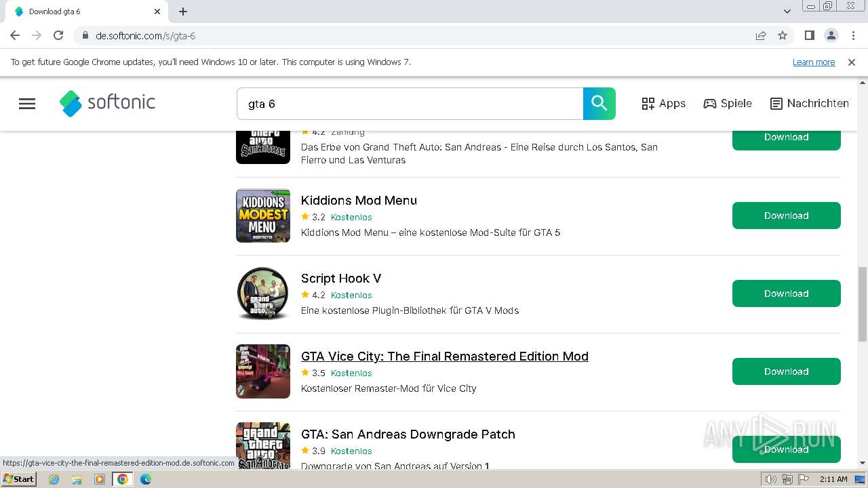
Task: Download GTA Vice City Remastered Mod
Action: point(787,371)
